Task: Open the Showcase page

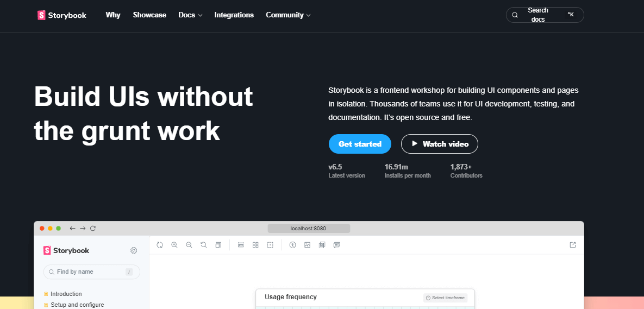Action: (149, 15)
